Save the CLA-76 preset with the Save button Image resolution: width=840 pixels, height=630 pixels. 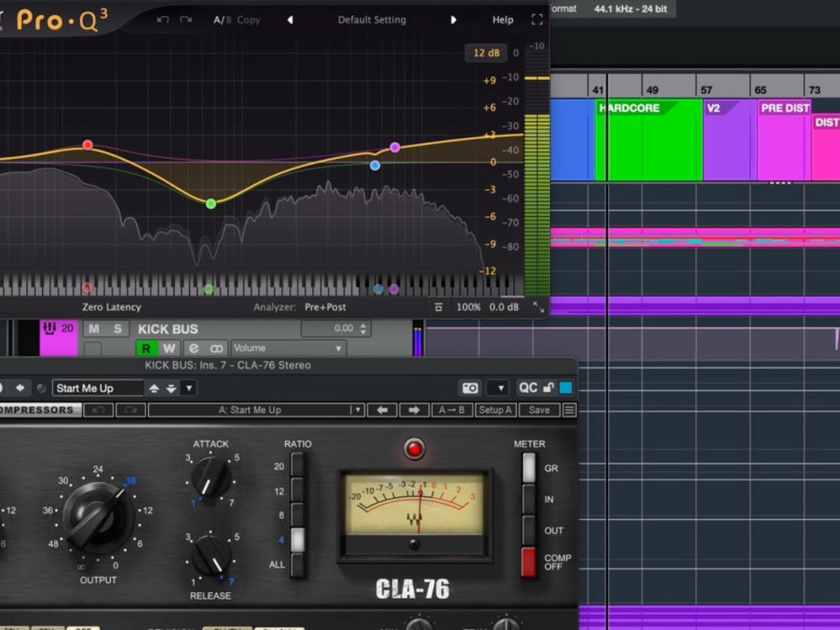click(x=540, y=410)
